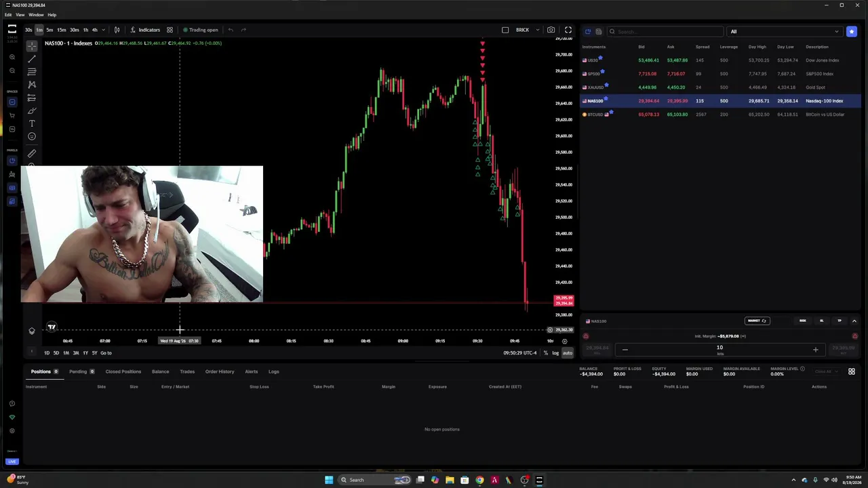This screenshot has height=488, width=868.
Task: Open the All instruments filter dropdown
Action: [x=784, y=31]
